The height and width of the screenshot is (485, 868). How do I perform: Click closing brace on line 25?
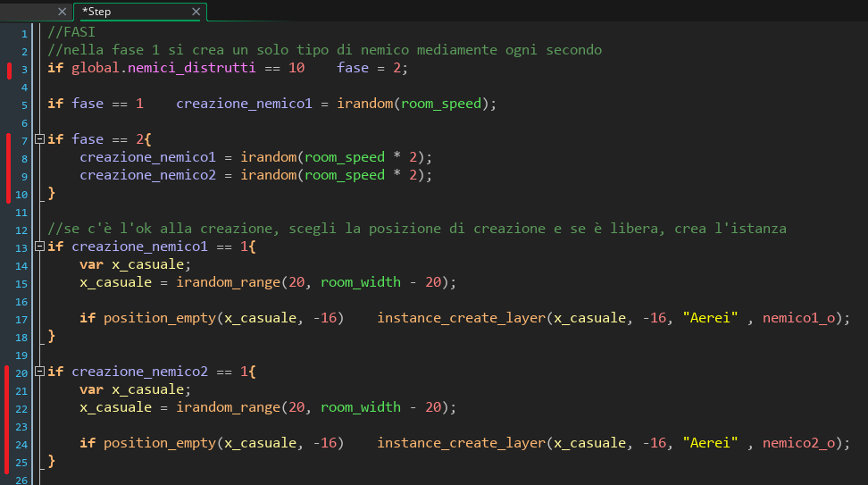coord(52,461)
